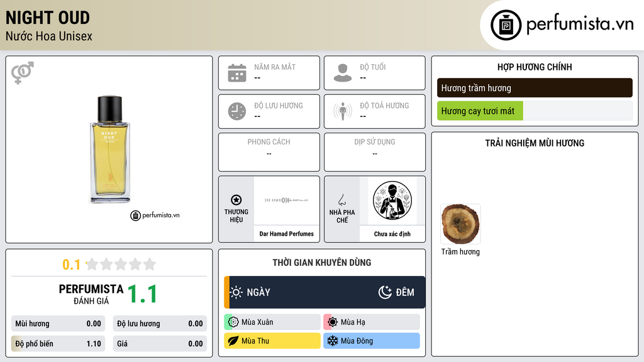Click the sun icon for Mùa Hạ
This screenshot has height=362, width=644.
click(x=333, y=322)
